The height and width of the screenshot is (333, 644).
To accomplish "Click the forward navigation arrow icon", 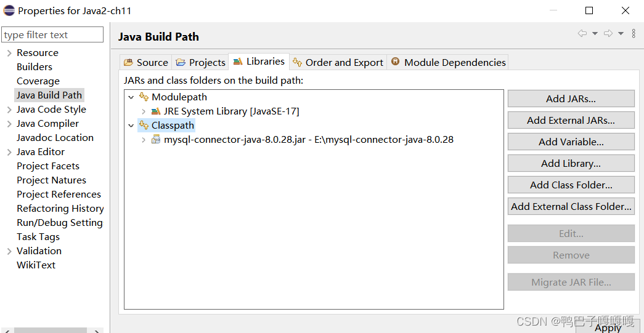I will tap(608, 34).
